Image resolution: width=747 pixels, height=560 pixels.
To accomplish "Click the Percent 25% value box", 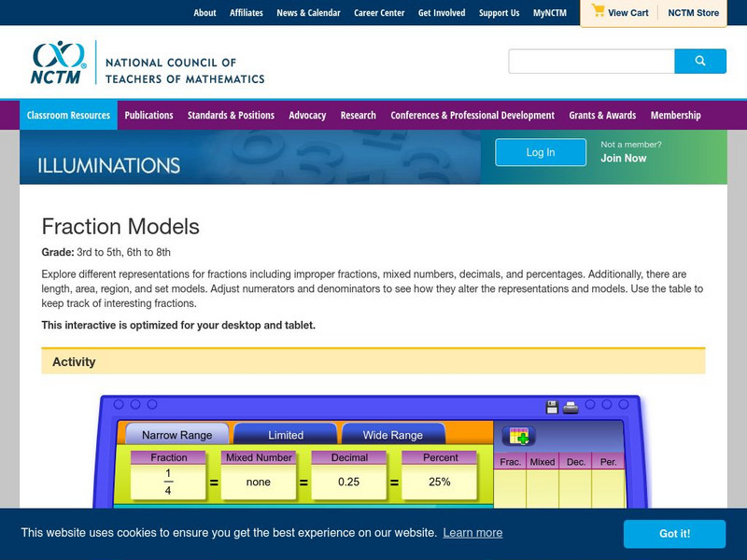I will [439, 482].
